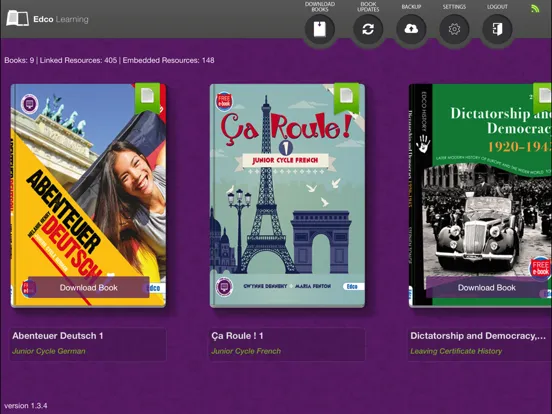Click 'Junior Cycle German' subtitle
Viewport: 552px width, 414px height.
49,351
